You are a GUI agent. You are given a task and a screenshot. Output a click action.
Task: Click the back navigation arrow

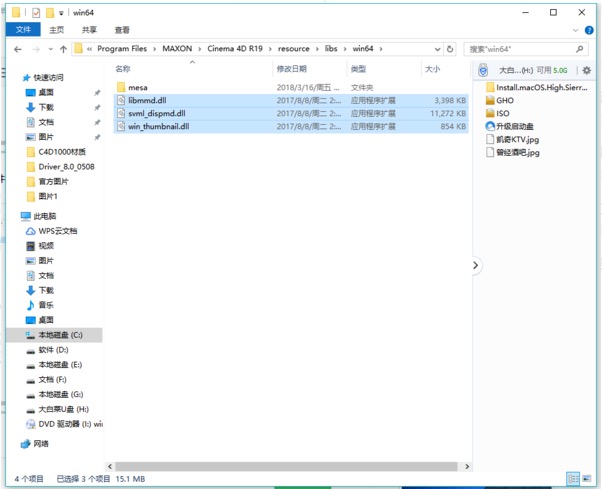(16, 48)
